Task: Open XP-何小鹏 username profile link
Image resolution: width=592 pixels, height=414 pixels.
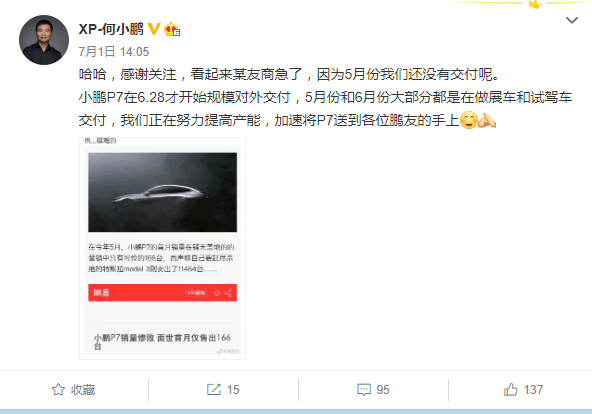Action: 111,29
